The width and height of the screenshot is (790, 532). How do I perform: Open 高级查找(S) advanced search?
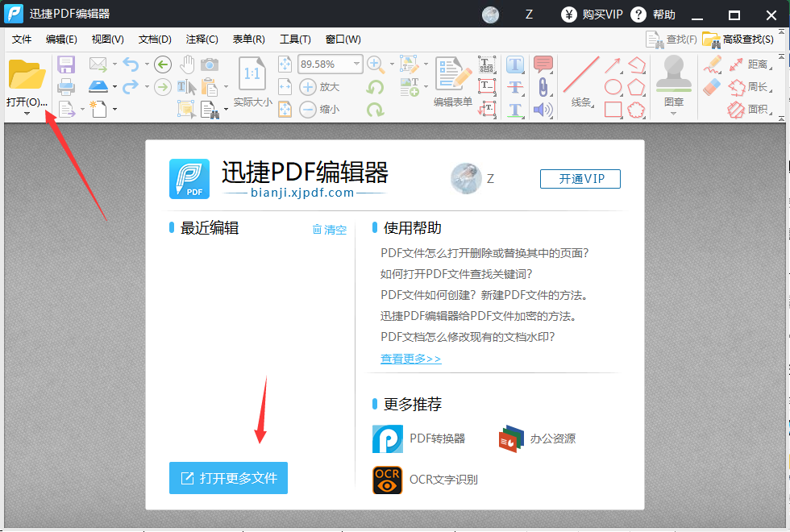[738, 39]
